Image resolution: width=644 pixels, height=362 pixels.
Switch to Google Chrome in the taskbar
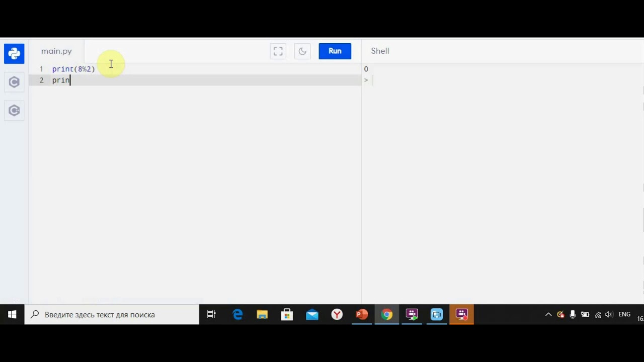386,315
